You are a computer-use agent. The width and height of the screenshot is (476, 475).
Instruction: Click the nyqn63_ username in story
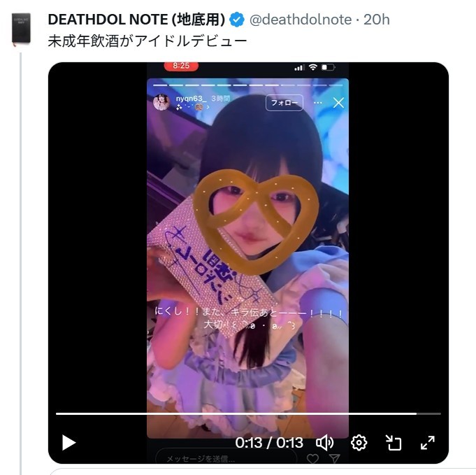[187, 99]
